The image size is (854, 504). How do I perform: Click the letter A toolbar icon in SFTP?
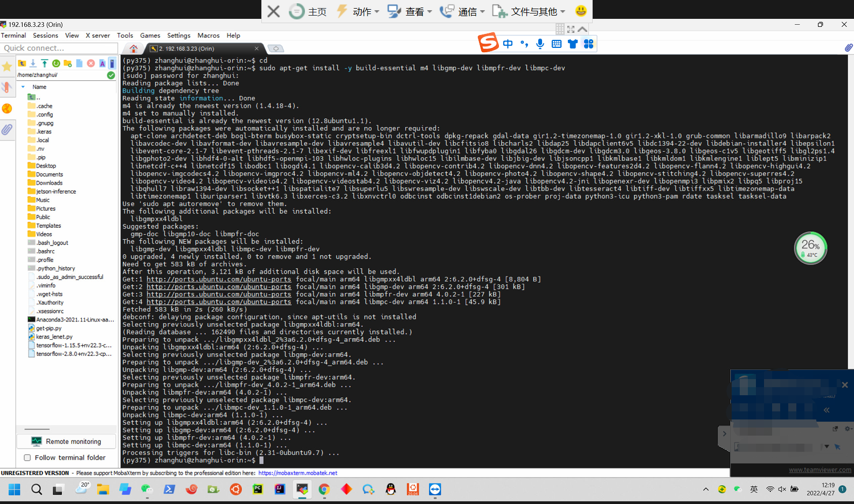pos(102,64)
